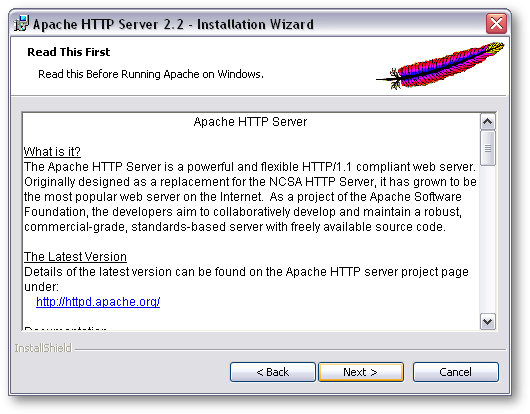This screenshot has width=530, height=414.
Task: Click the centered "Apache HTTP Server" readme title
Action: pyautogui.click(x=250, y=122)
